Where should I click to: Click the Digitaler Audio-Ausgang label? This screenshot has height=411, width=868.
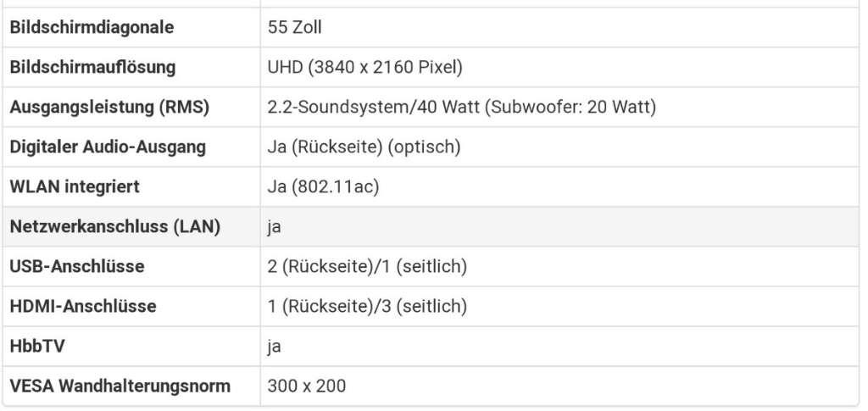(108, 147)
